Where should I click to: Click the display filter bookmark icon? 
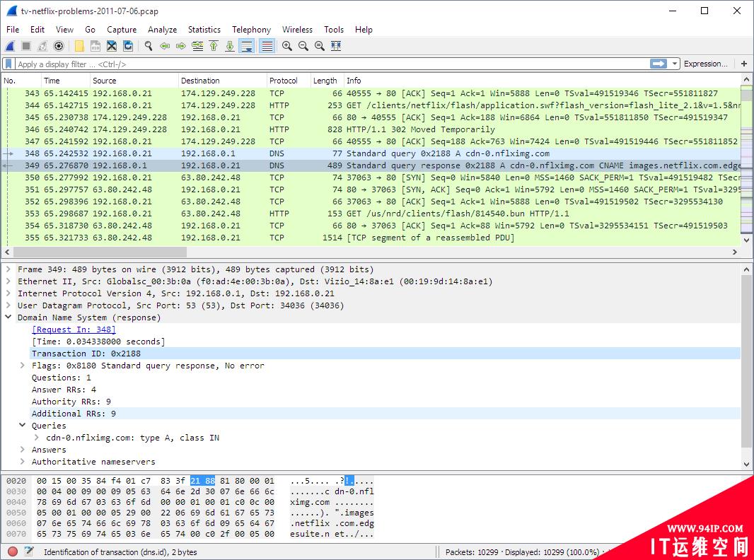(8, 64)
